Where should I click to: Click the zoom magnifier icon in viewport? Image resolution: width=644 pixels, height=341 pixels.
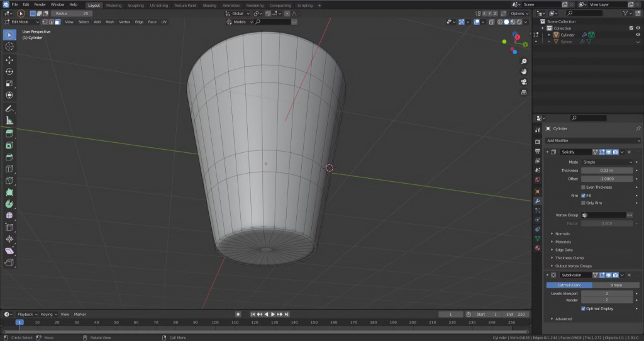click(524, 62)
